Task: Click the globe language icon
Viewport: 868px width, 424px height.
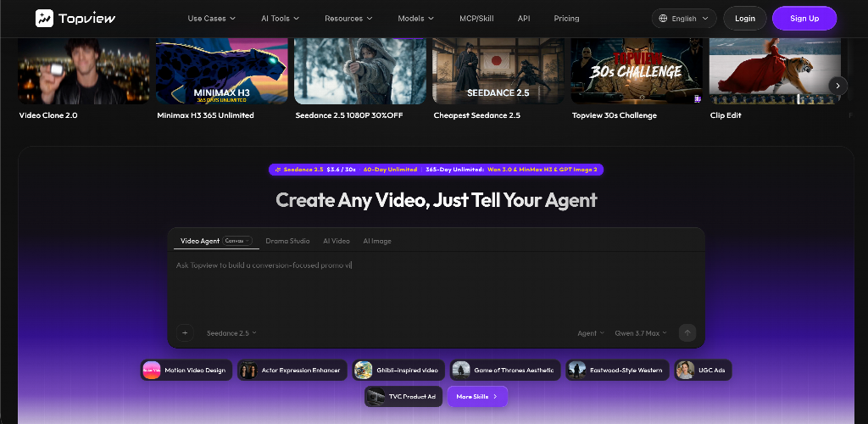Action: coord(663,19)
